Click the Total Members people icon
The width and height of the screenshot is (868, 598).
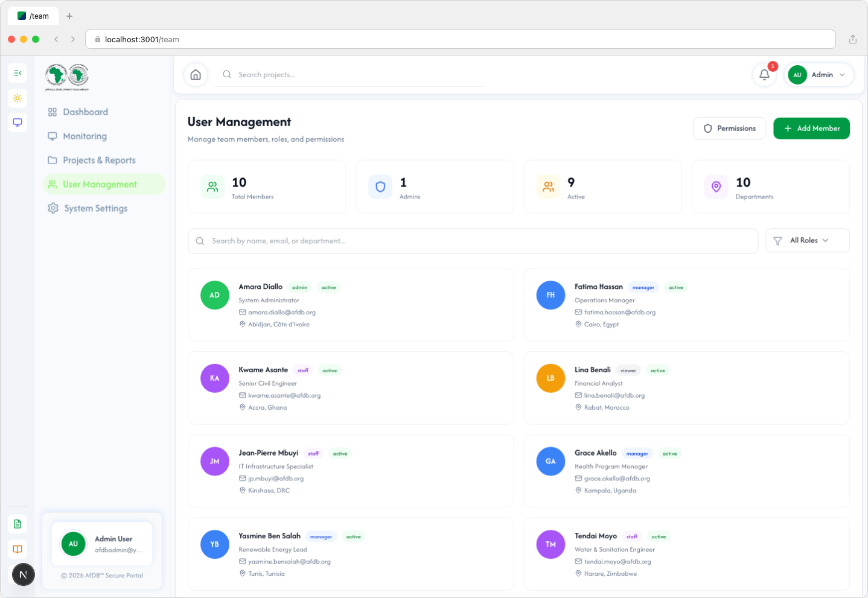[212, 187]
